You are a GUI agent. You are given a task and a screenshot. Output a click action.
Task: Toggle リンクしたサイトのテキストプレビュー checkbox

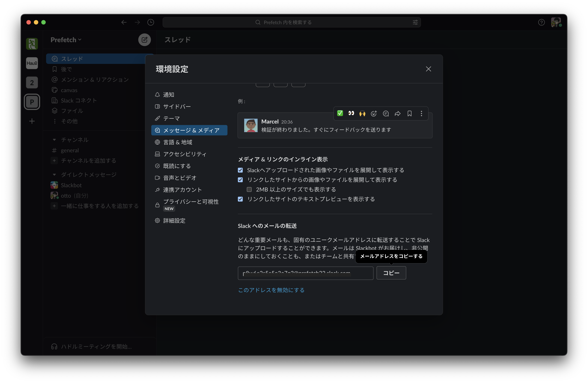pos(240,199)
